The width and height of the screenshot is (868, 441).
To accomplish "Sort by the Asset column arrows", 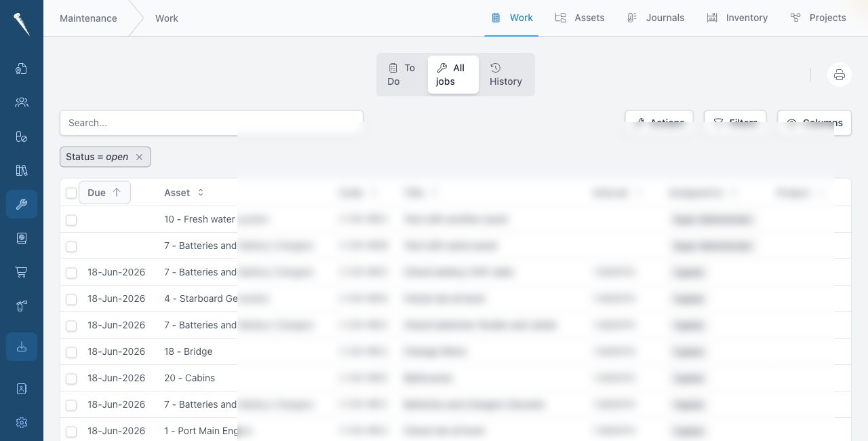I will (201, 193).
